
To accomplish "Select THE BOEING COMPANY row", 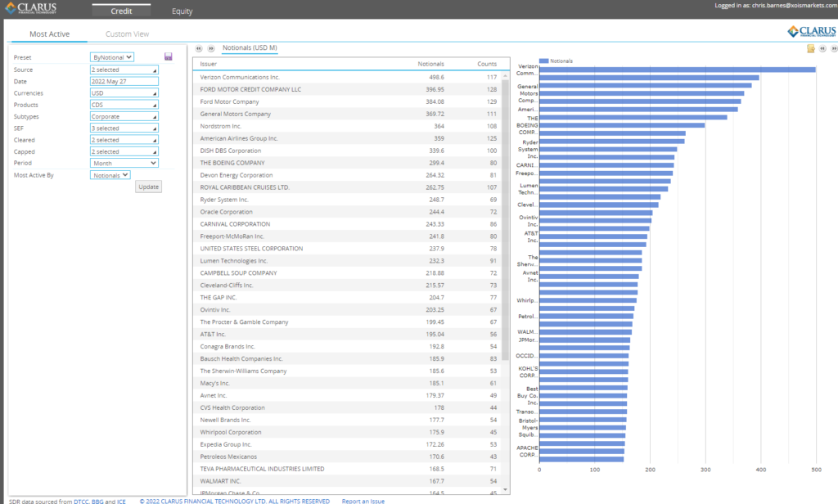I will click(347, 163).
